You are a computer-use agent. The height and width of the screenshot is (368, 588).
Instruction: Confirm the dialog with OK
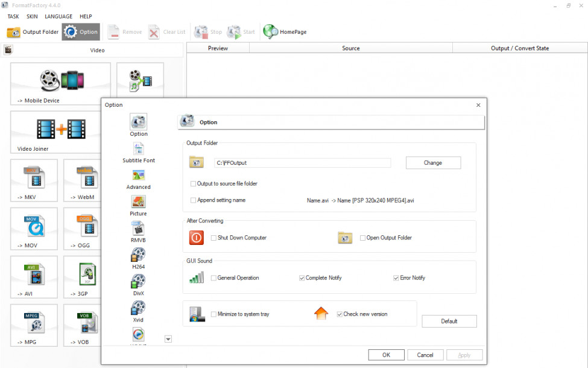pos(386,355)
